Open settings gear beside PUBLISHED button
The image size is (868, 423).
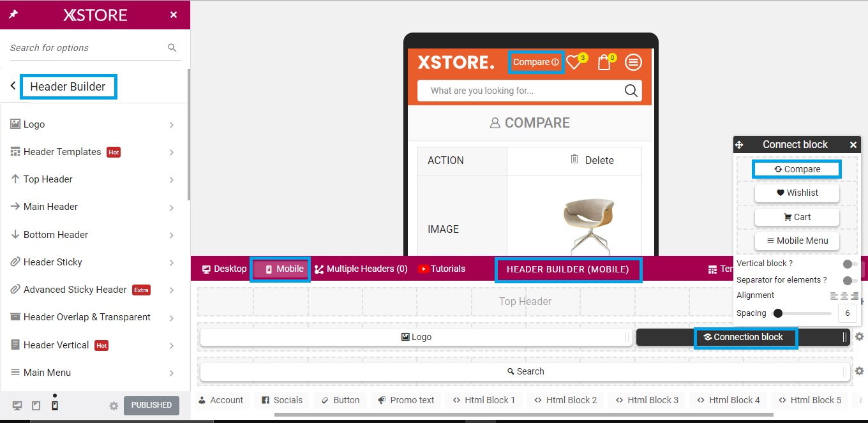pyautogui.click(x=114, y=406)
